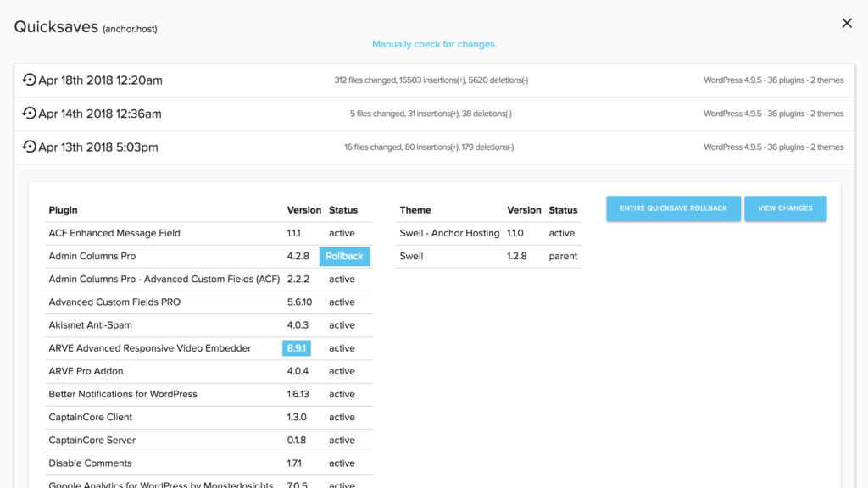Image resolution: width=868 pixels, height=488 pixels.
Task: Select the Disable Comments plugin row
Action: point(90,463)
